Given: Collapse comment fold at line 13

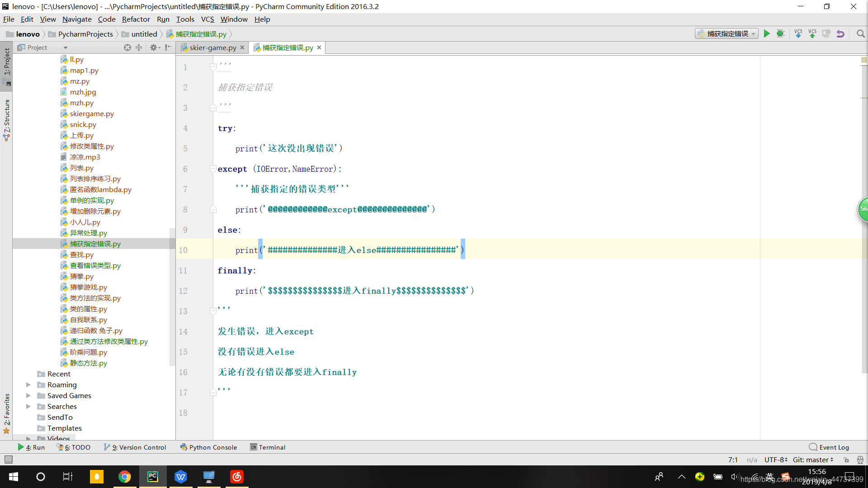Looking at the screenshot, I should pos(213,311).
